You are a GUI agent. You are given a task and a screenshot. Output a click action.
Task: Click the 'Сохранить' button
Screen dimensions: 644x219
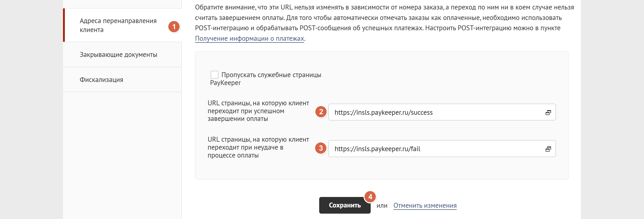tap(345, 205)
